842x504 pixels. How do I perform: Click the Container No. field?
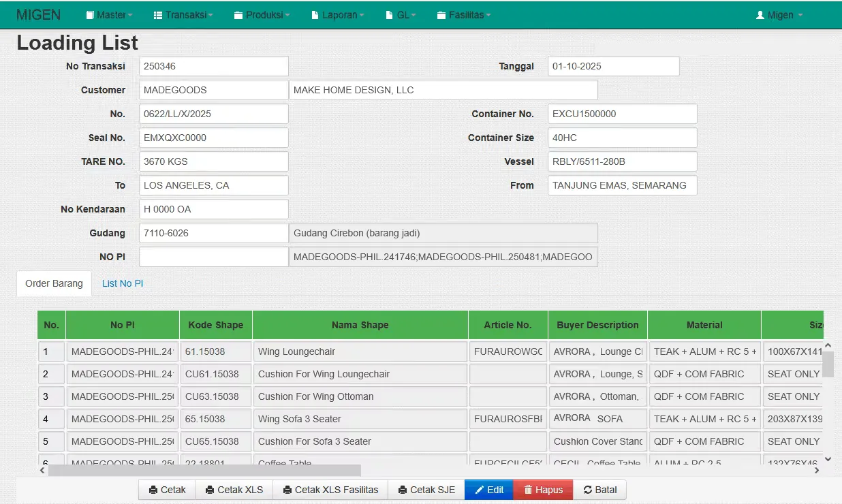[623, 114]
